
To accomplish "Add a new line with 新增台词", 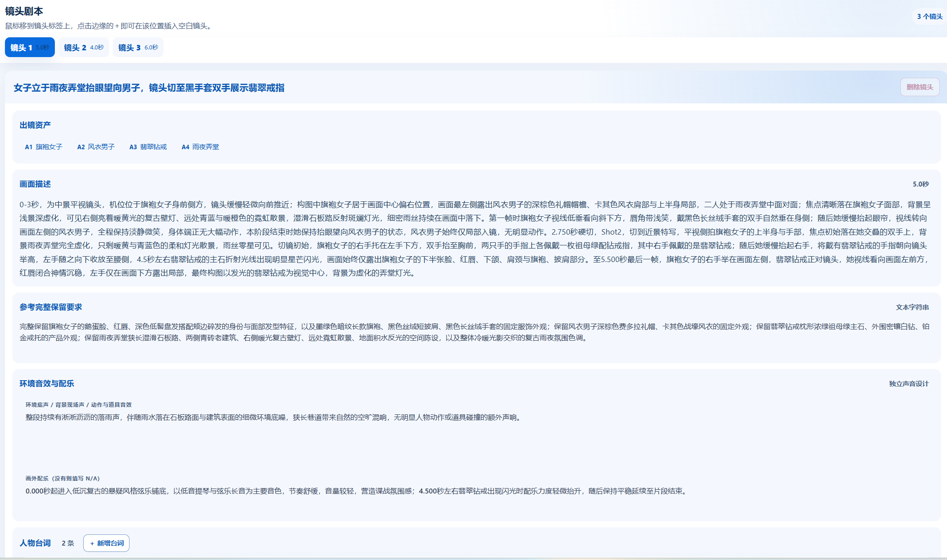I will click(106, 543).
